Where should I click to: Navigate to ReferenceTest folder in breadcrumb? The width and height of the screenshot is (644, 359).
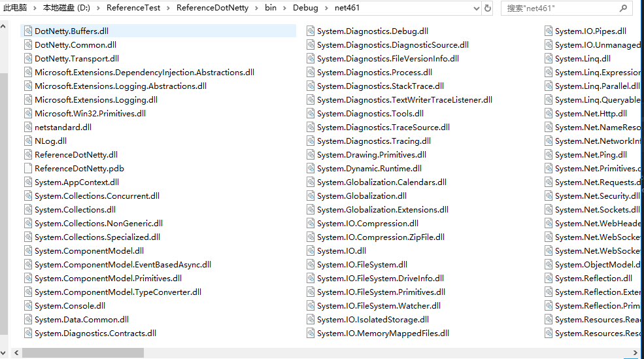133,8
